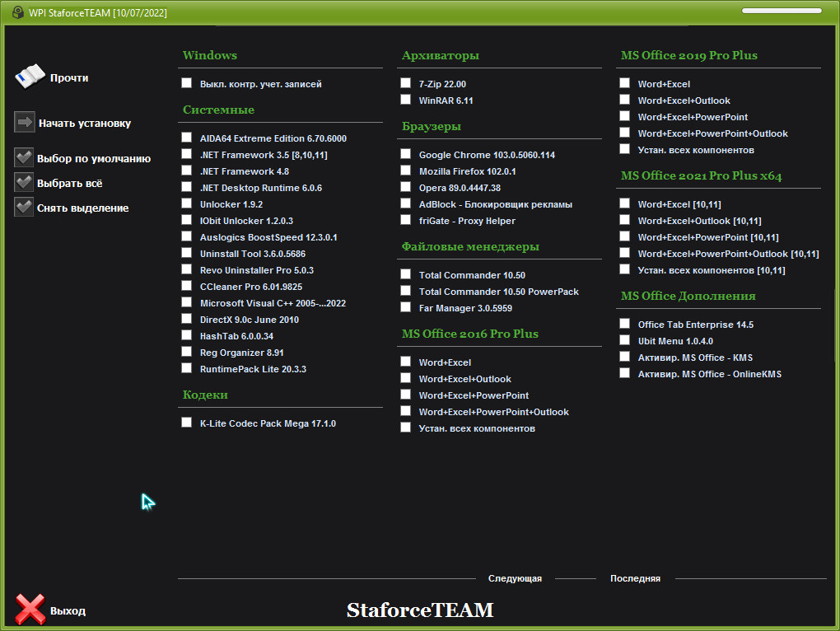Check Google Chrome 103.0.5060.114 for install
The width and height of the screenshot is (840, 631).
click(x=405, y=154)
